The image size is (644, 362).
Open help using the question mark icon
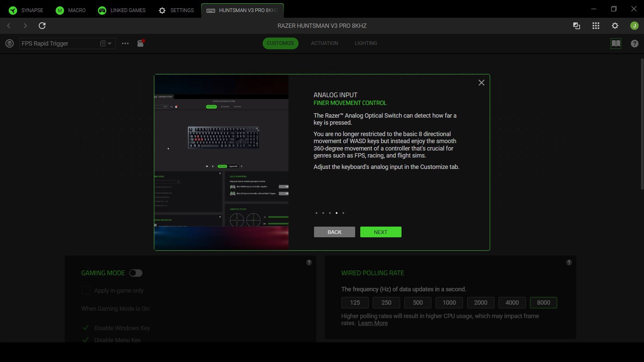[x=634, y=44]
